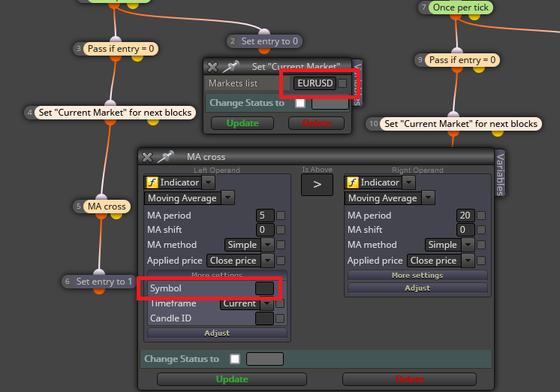Viewport: 560px width, 392px height.
Task: Click the Left Operand MA shift field
Action: pos(265,230)
